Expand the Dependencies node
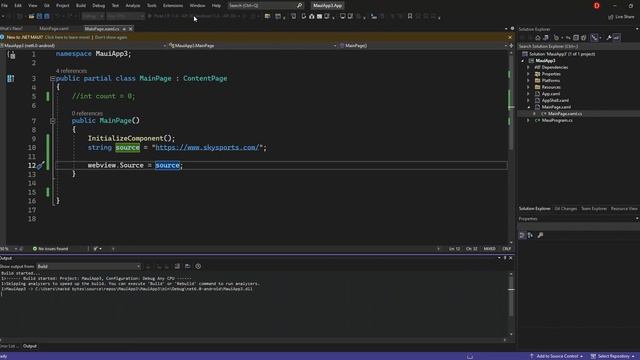This screenshot has width=640, height=360. click(x=528, y=67)
